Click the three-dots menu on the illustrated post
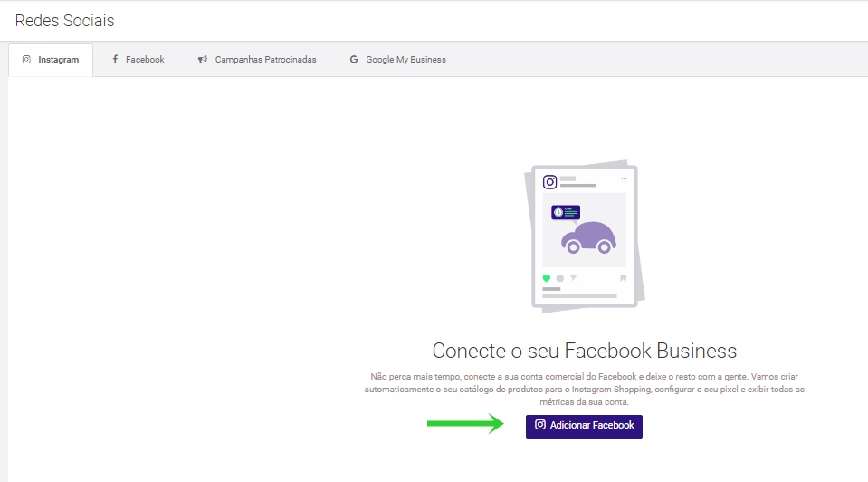The image size is (868, 482). 623,178
